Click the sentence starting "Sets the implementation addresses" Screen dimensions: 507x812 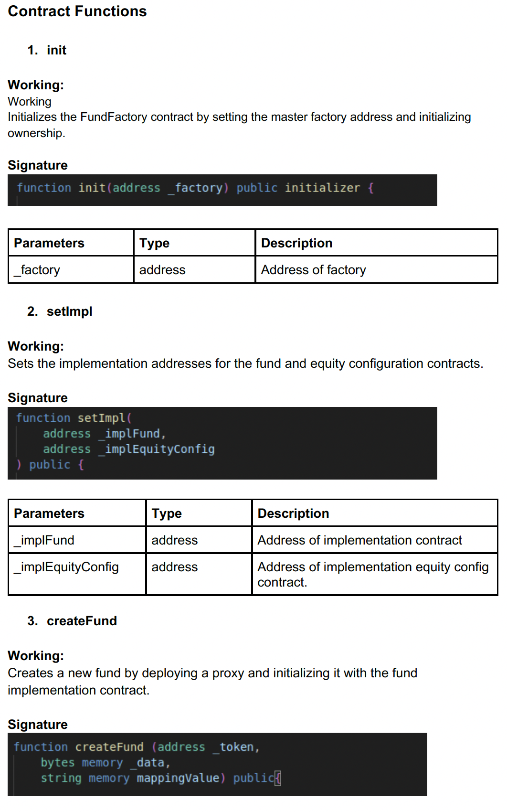[x=245, y=363]
